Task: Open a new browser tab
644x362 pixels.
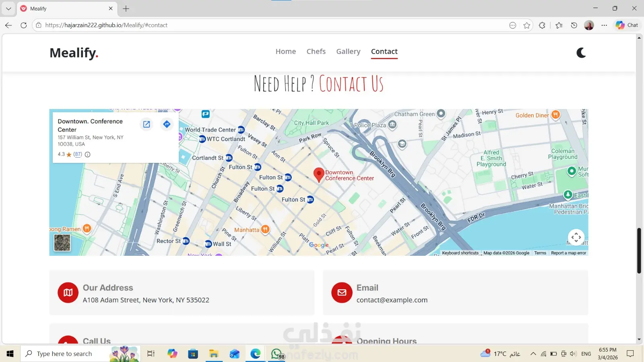Action: [x=126, y=8]
